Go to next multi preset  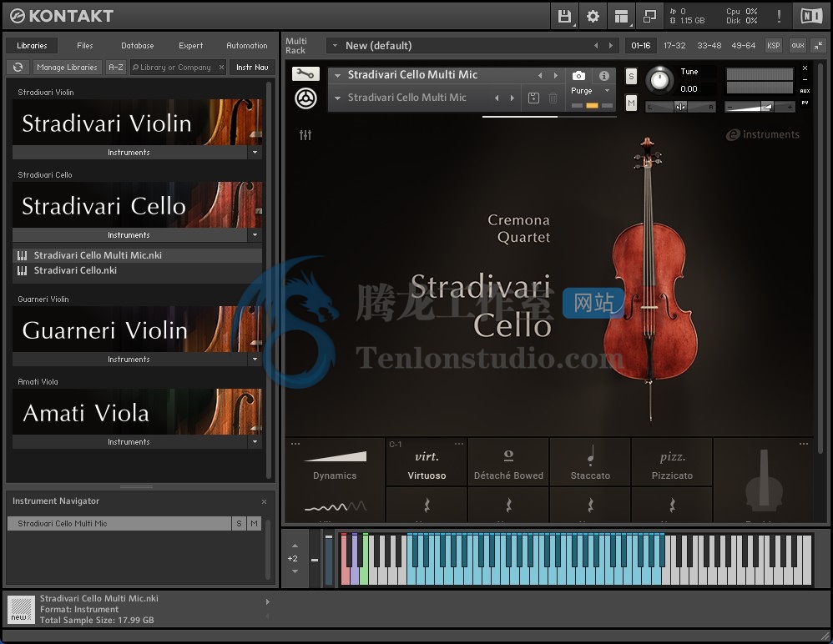click(611, 46)
